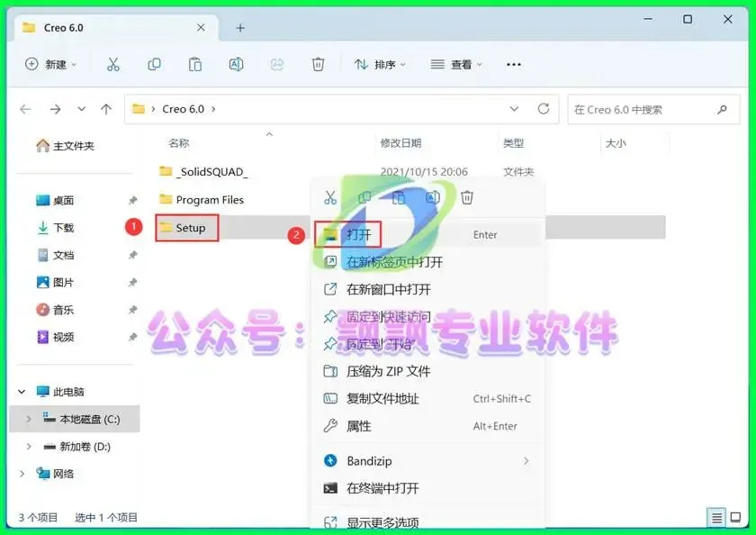Click the Cut icon in the top toolbar

pyautogui.click(x=113, y=64)
